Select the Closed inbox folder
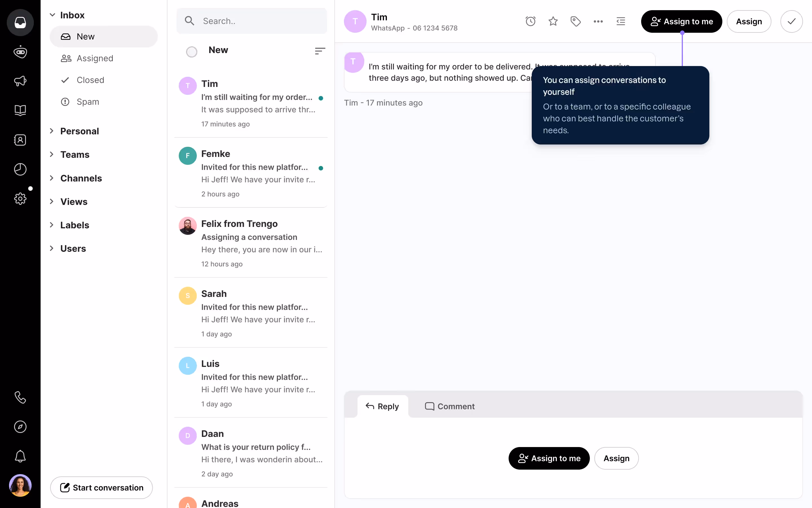Image resolution: width=812 pixels, height=508 pixels. tap(104, 80)
